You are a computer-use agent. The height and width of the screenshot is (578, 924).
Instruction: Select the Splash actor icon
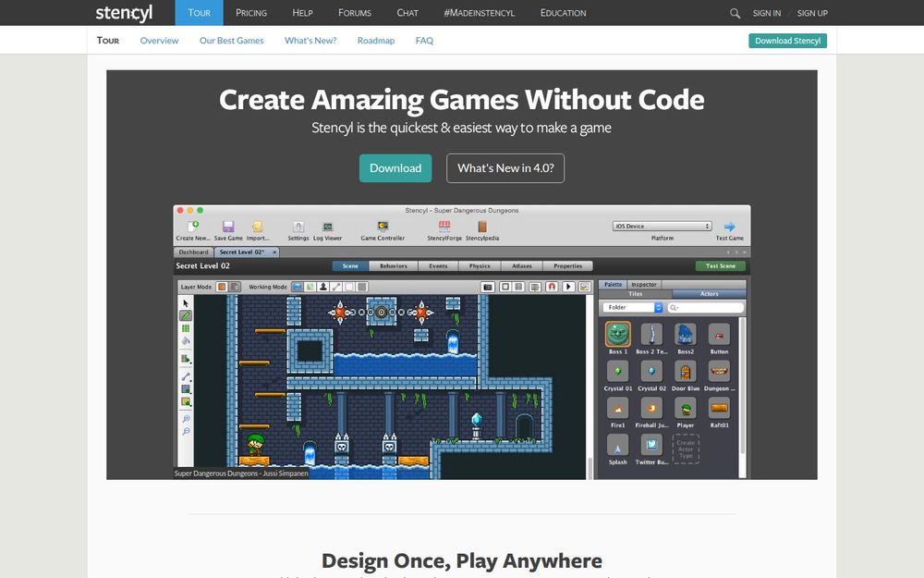point(617,445)
